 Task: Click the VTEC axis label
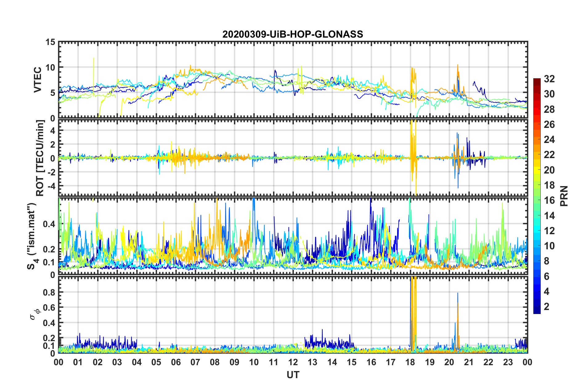point(38,80)
